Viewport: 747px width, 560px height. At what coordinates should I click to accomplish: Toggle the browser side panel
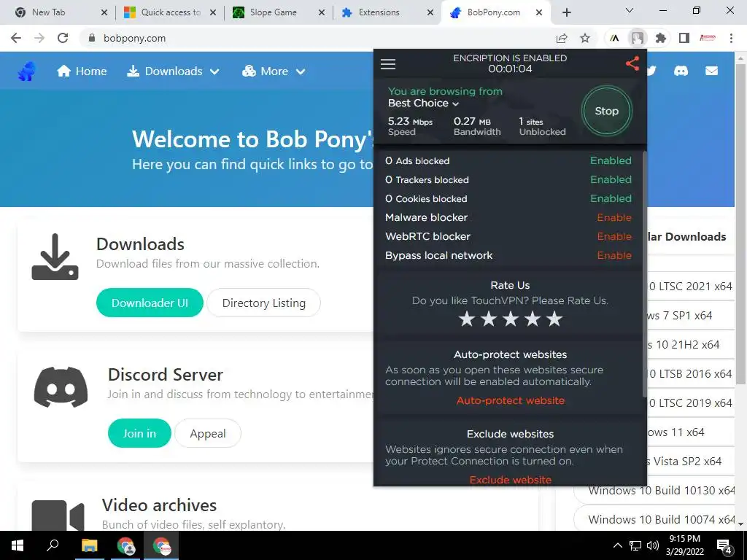(x=684, y=38)
